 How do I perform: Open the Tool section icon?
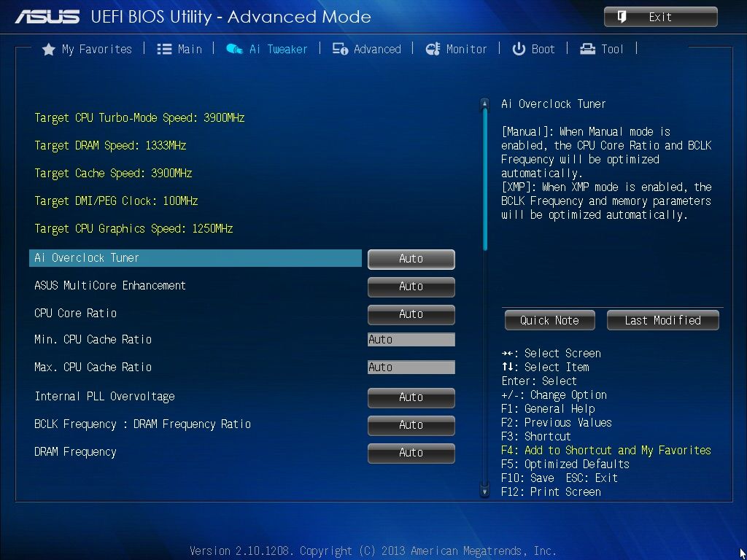(x=586, y=49)
